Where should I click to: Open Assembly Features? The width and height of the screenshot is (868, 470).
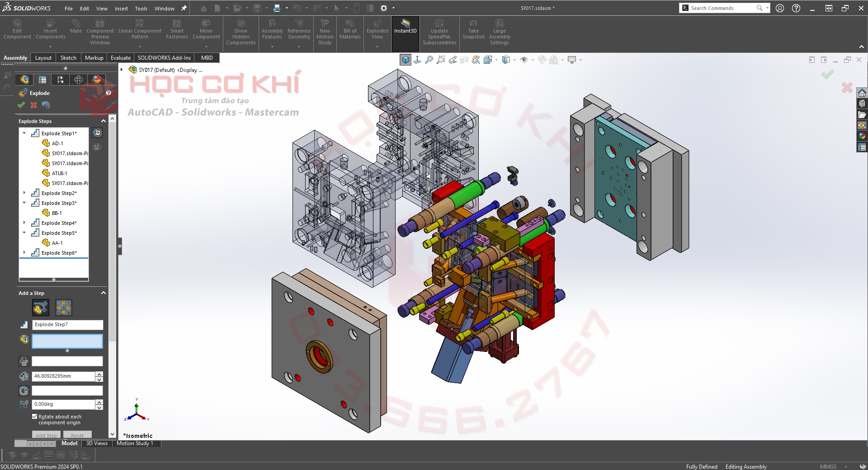(272, 30)
